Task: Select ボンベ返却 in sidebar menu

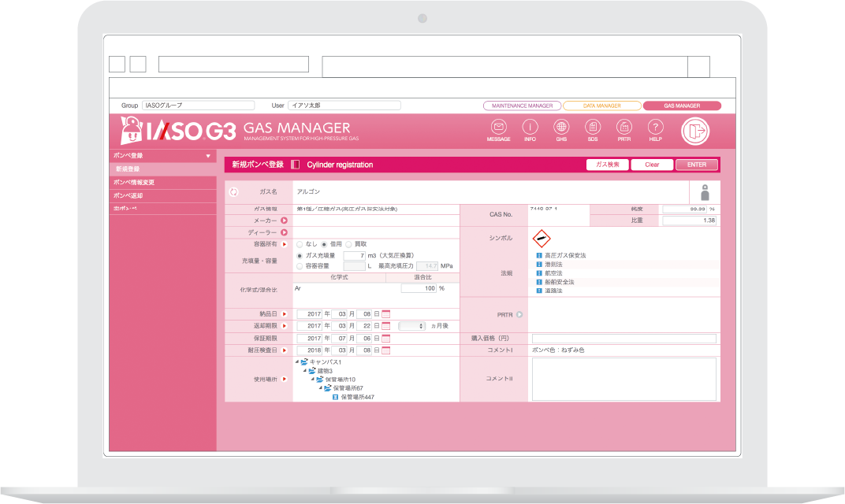Action: point(162,195)
